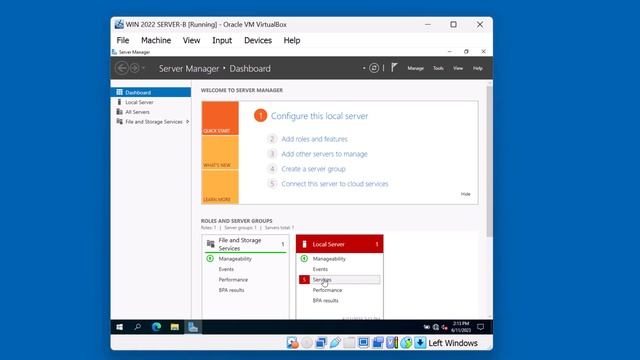The image size is (640, 360).
Task: Click green Manageability status icon in Local Server
Action: (x=304, y=258)
